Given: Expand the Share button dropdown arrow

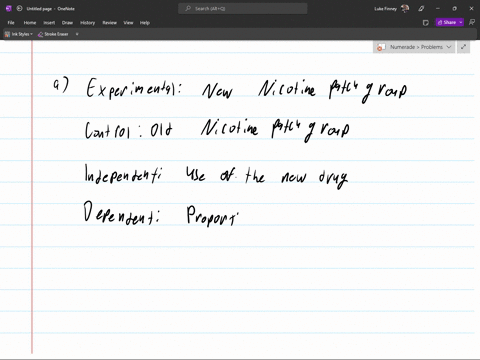Looking at the screenshot, I should (461, 22).
